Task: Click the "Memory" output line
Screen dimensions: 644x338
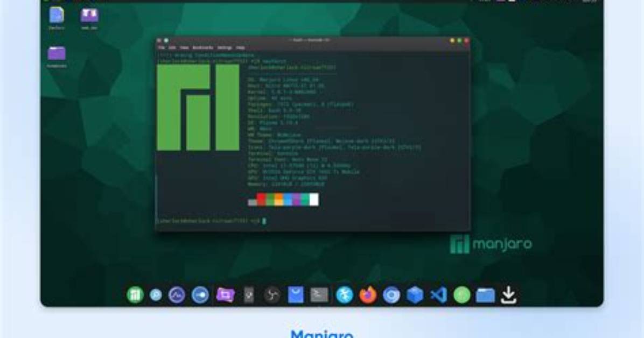Action: [286, 184]
